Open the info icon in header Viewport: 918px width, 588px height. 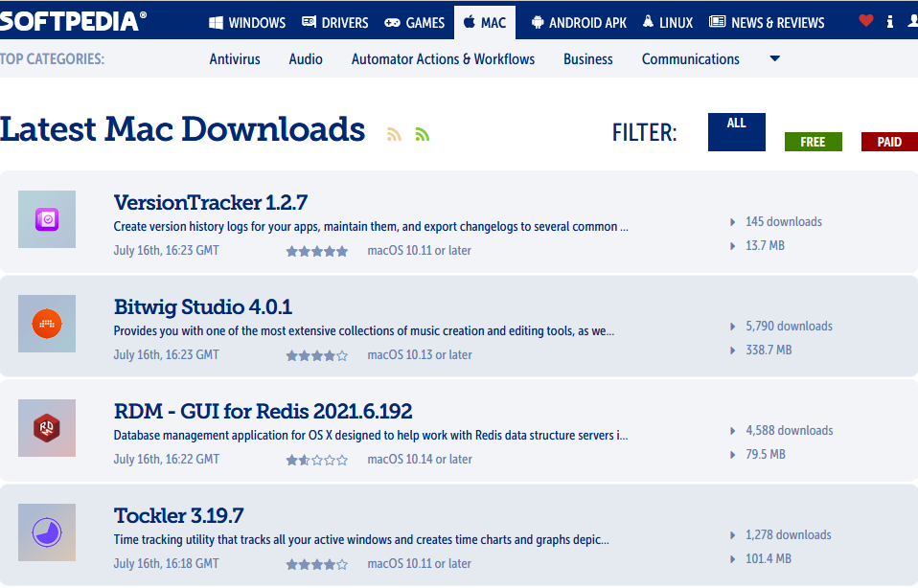890,22
